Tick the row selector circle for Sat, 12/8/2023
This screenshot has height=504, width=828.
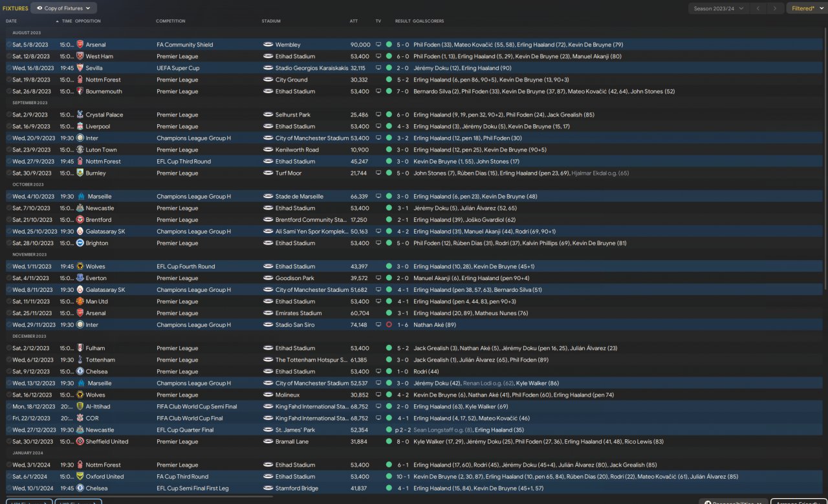(x=9, y=56)
